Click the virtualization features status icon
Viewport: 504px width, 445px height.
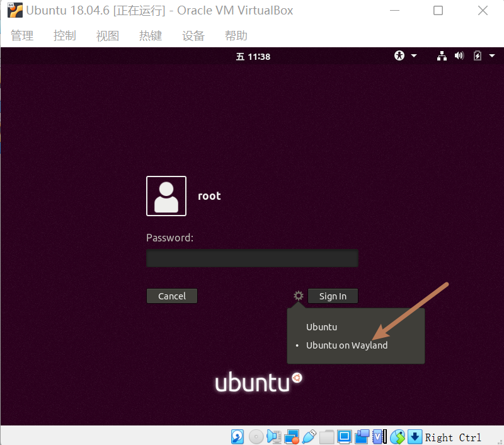point(380,437)
